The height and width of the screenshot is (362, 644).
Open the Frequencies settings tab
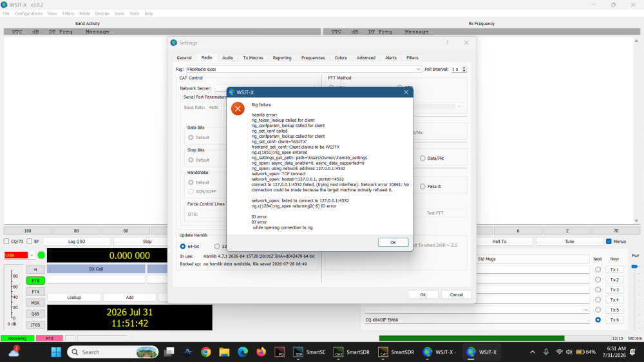[313, 58]
